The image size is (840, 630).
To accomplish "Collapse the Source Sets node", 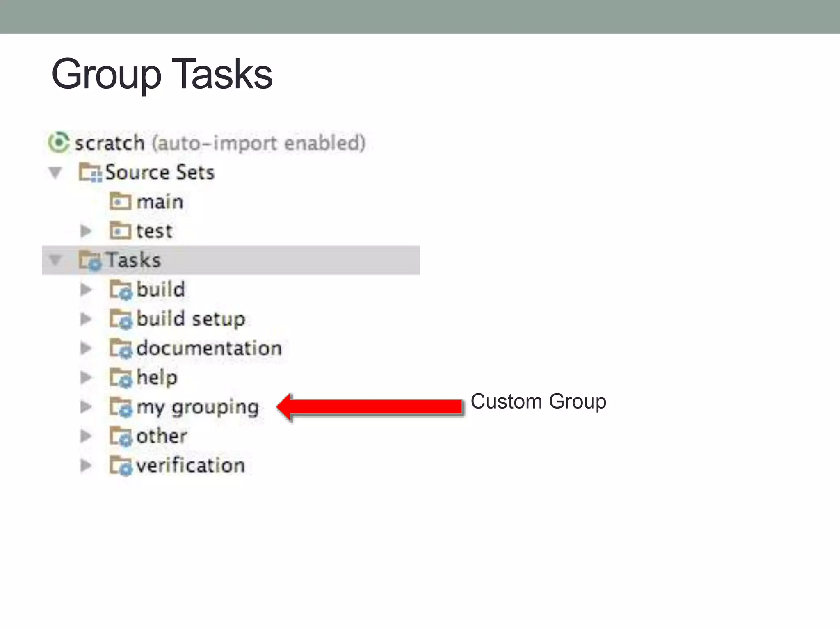I will (x=55, y=173).
